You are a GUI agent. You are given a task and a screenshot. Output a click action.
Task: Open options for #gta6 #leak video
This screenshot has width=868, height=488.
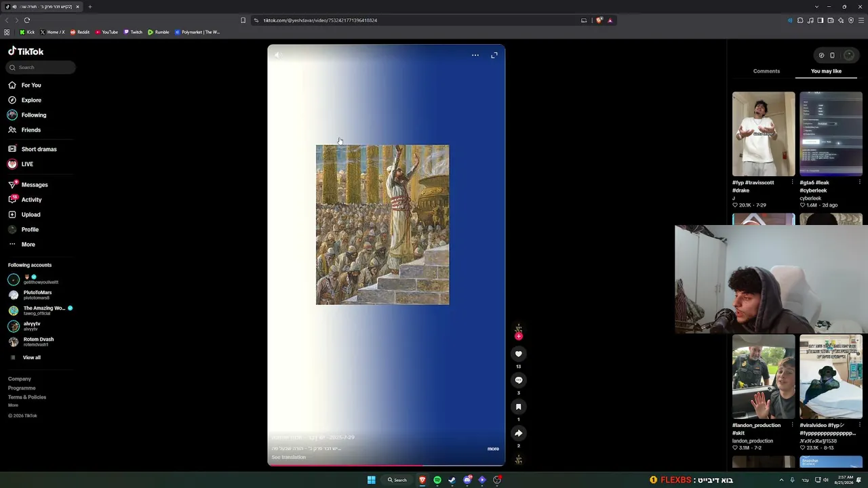click(860, 182)
